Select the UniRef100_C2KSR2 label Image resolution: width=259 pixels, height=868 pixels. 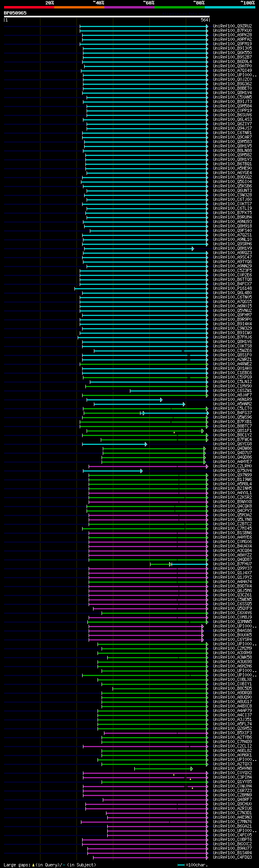pyautogui.click(x=232, y=497)
